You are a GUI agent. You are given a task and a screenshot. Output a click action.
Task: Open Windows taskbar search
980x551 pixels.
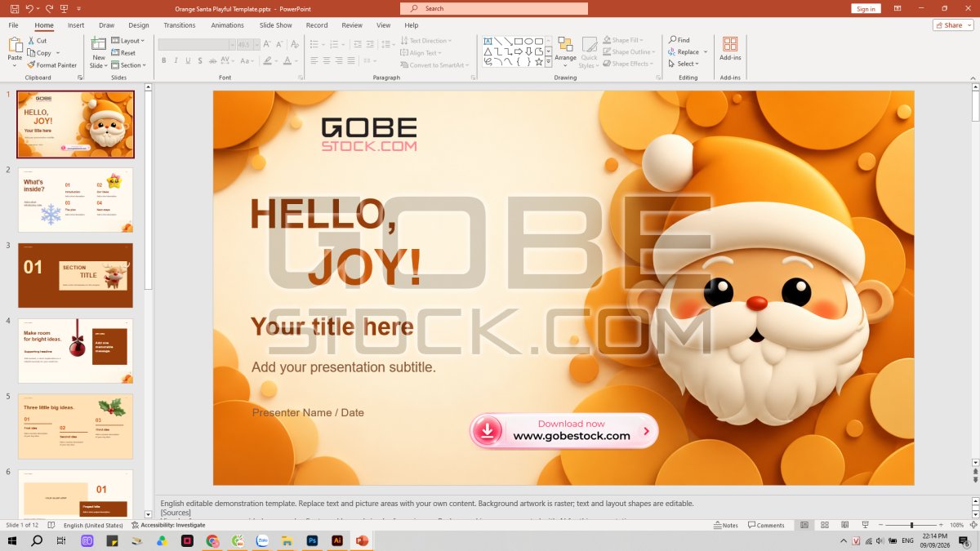coord(37,540)
